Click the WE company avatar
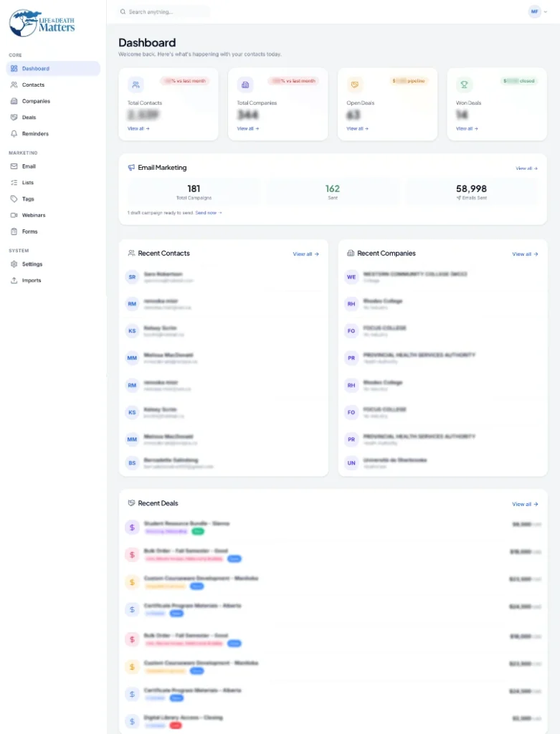This screenshot has width=560, height=734. tap(351, 277)
